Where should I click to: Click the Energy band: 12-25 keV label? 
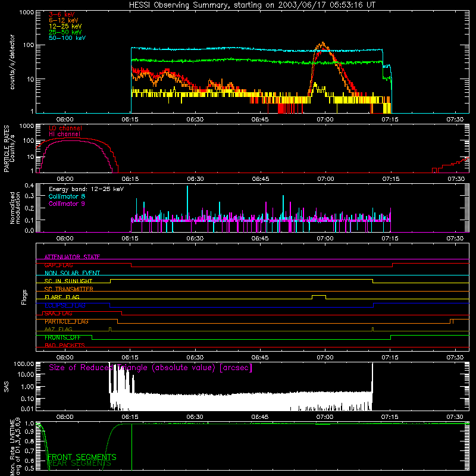coord(86,189)
